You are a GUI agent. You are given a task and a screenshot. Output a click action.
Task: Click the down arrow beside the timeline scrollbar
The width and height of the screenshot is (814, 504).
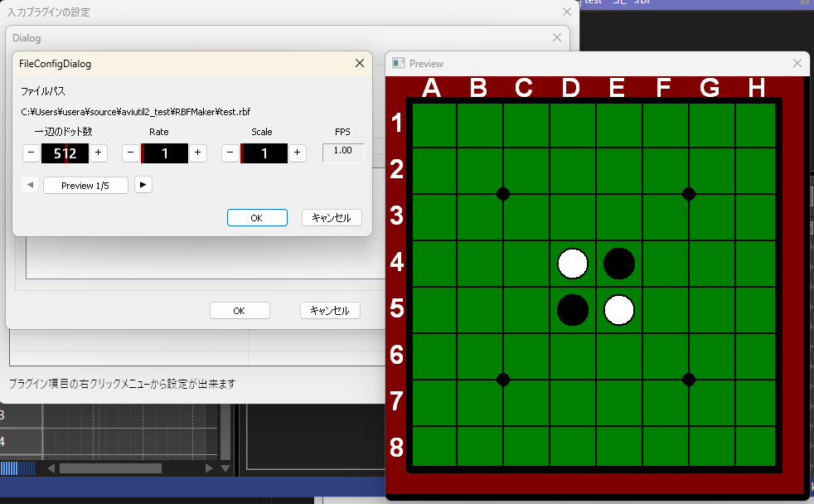click(224, 468)
